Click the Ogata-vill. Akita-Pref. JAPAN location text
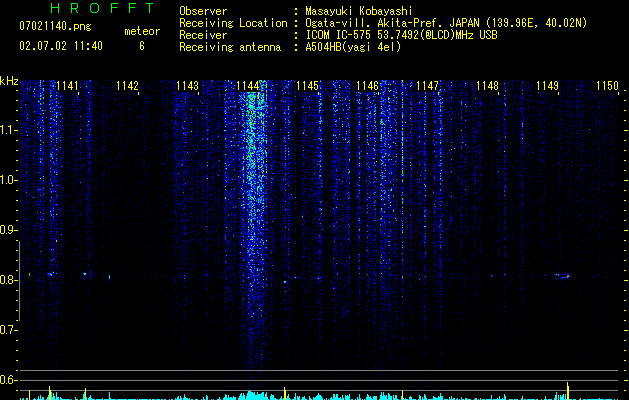629x400 pixels. pyautogui.click(x=446, y=23)
